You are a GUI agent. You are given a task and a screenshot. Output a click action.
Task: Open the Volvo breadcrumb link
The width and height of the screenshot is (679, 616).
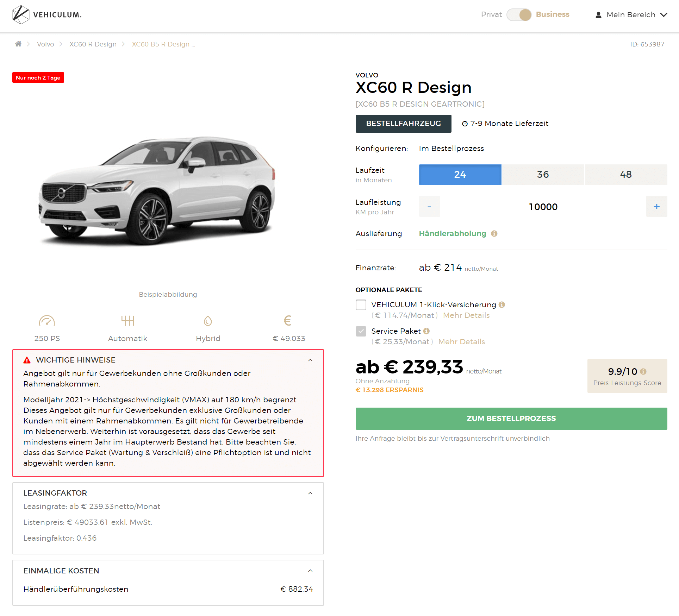[45, 44]
